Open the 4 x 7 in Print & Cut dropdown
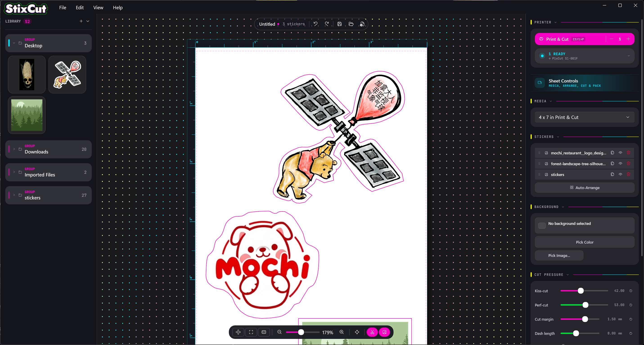This screenshot has width=644, height=345. click(585, 117)
